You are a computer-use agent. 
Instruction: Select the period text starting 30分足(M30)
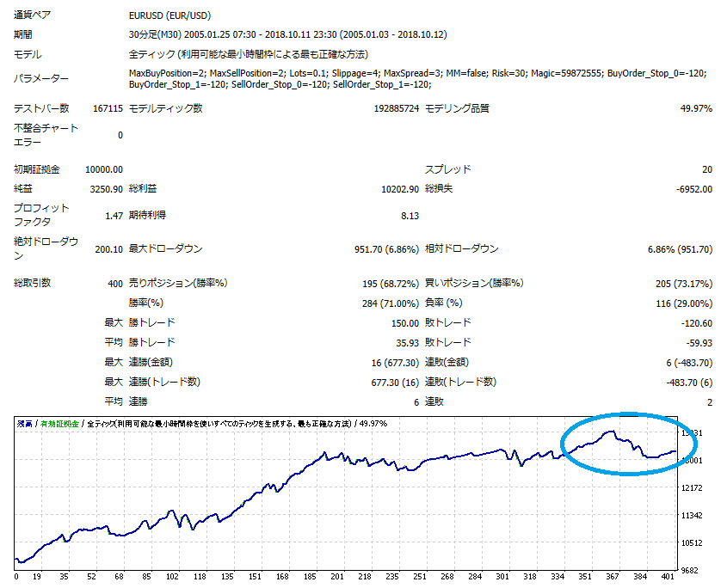288,34
